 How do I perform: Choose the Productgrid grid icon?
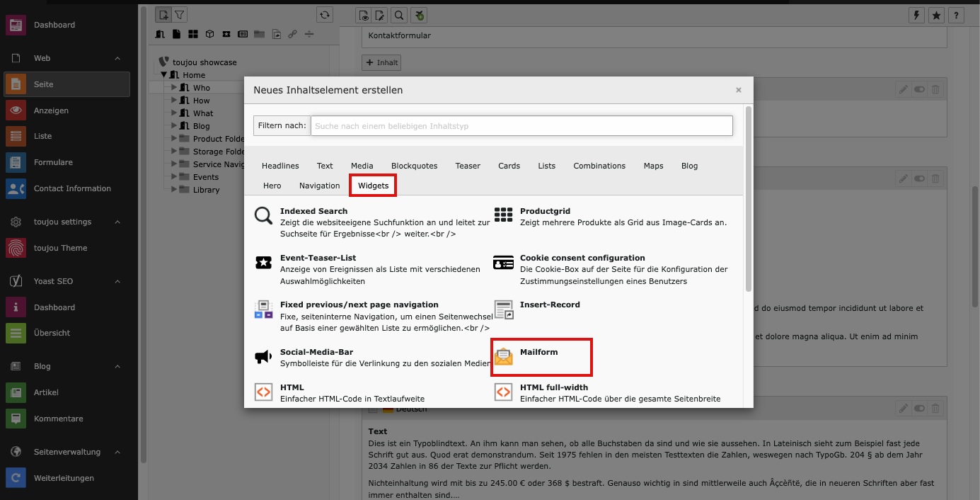[x=503, y=216]
